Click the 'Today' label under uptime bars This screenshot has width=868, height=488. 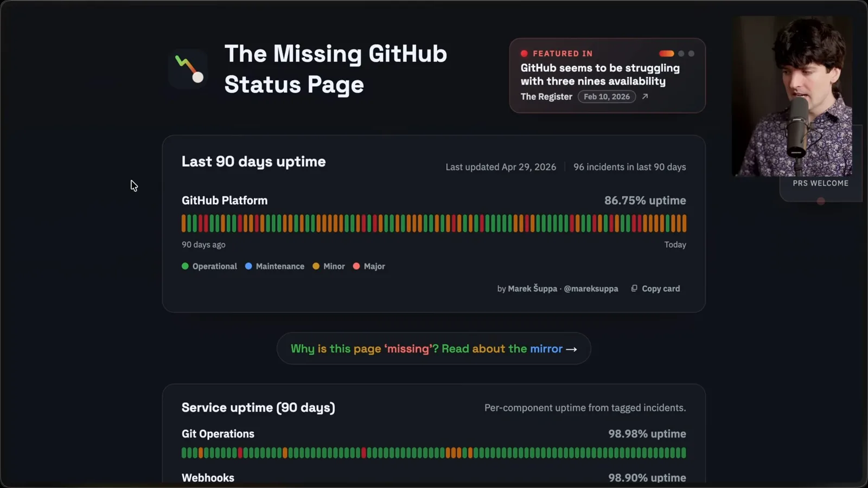(x=675, y=245)
